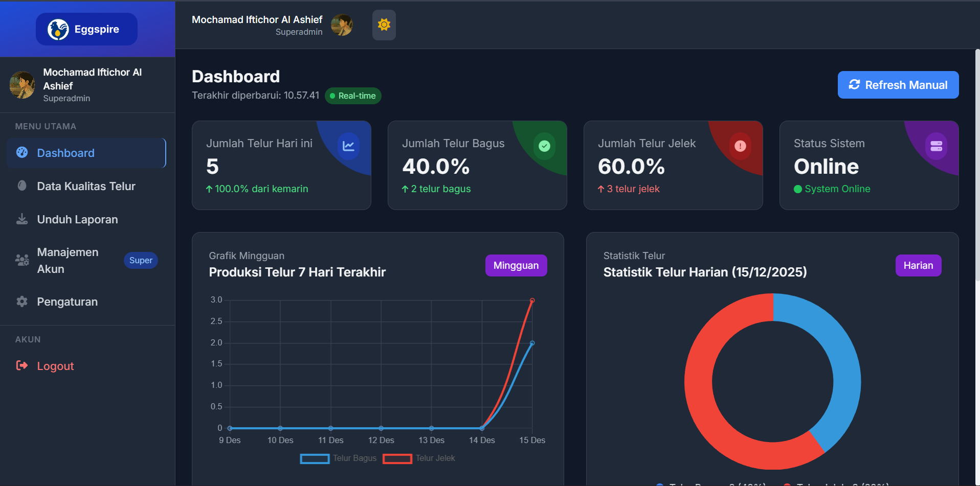Click 'Terakhir diperbarui: 10.57.41' text
980x486 pixels.
256,96
